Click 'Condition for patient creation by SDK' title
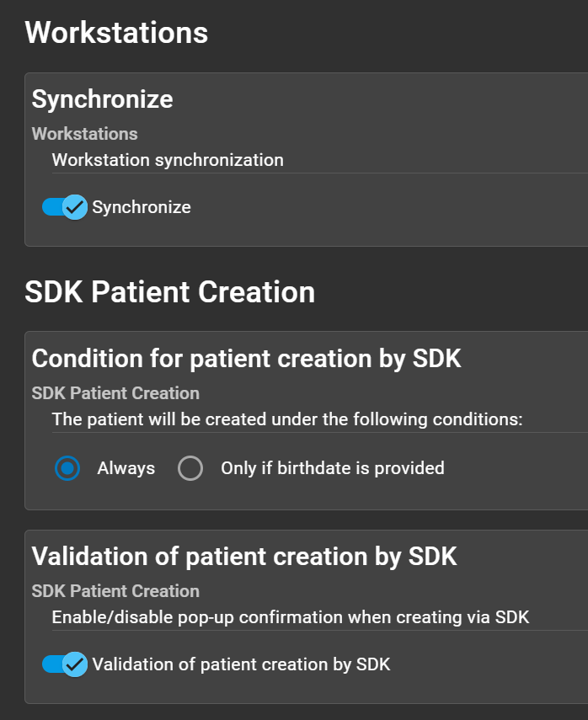This screenshot has width=588, height=720. [246, 358]
